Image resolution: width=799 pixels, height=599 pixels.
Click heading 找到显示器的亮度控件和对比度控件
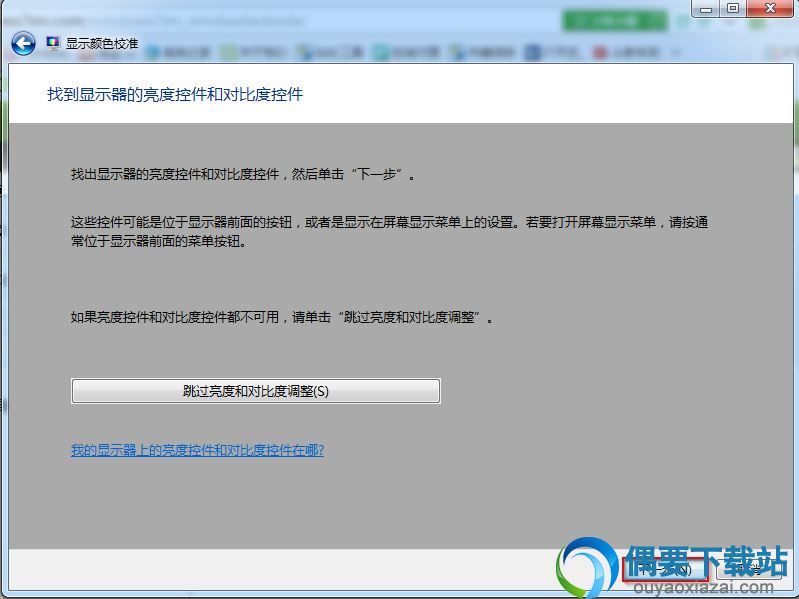(175, 94)
